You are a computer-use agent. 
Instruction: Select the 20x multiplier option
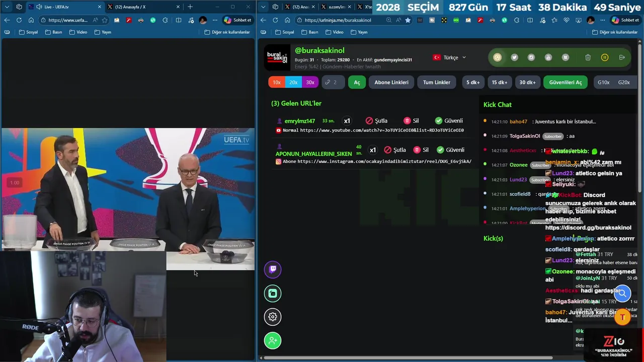pyautogui.click(x=293, y=82)
